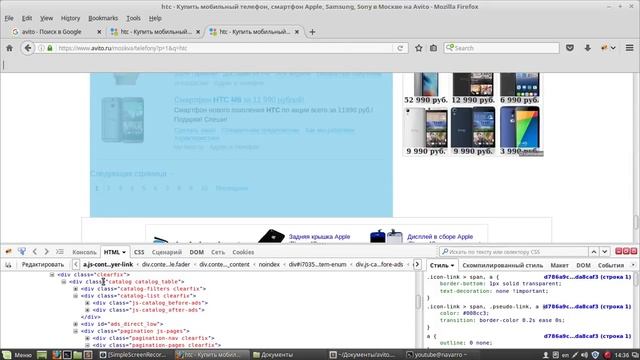Viewport: 640px width, 360px height.
Task: Collapse div "pagination js-pages" node
Action: (76, 331)
